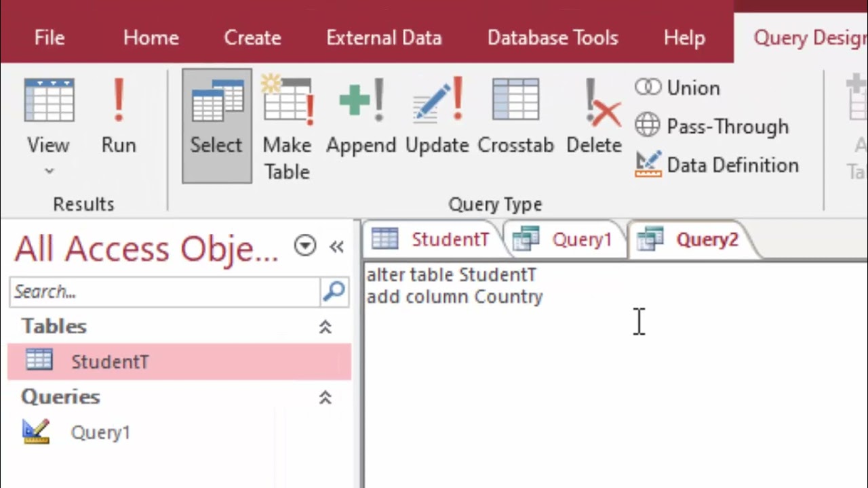Click the magnifier icon in Search box
Viewport: 868px width, 488px height.
point(334,291)
